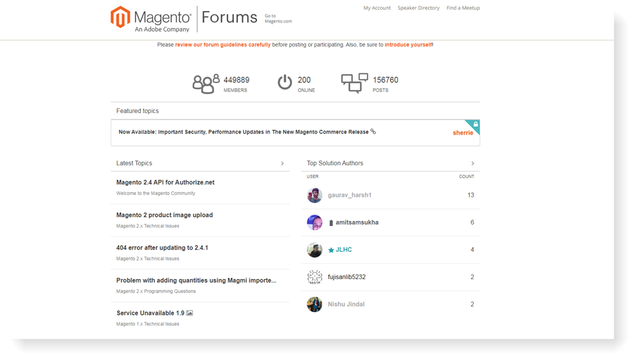View author sherrie's profile
Image resolution: width=639 pixels, height=364 pixels.
point(463,133)
